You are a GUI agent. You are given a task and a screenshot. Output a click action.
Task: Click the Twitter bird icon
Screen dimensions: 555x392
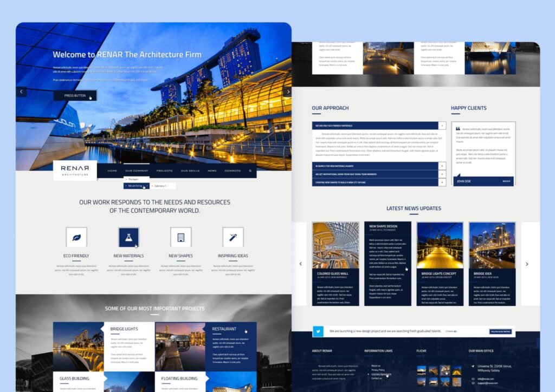[x=318, y=331]
